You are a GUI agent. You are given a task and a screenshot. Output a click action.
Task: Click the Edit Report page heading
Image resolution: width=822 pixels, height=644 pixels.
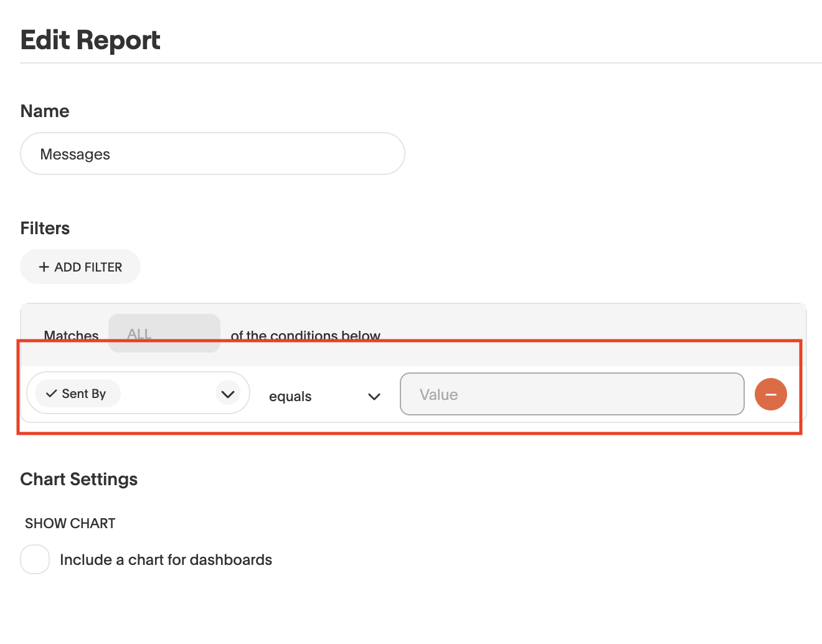click(90, 40)
